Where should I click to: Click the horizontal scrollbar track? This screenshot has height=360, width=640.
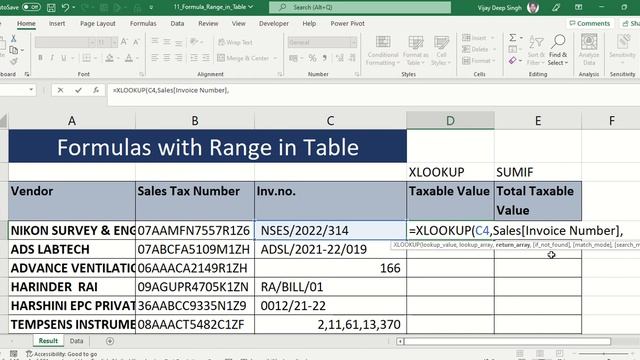click(x=507, y=341)
